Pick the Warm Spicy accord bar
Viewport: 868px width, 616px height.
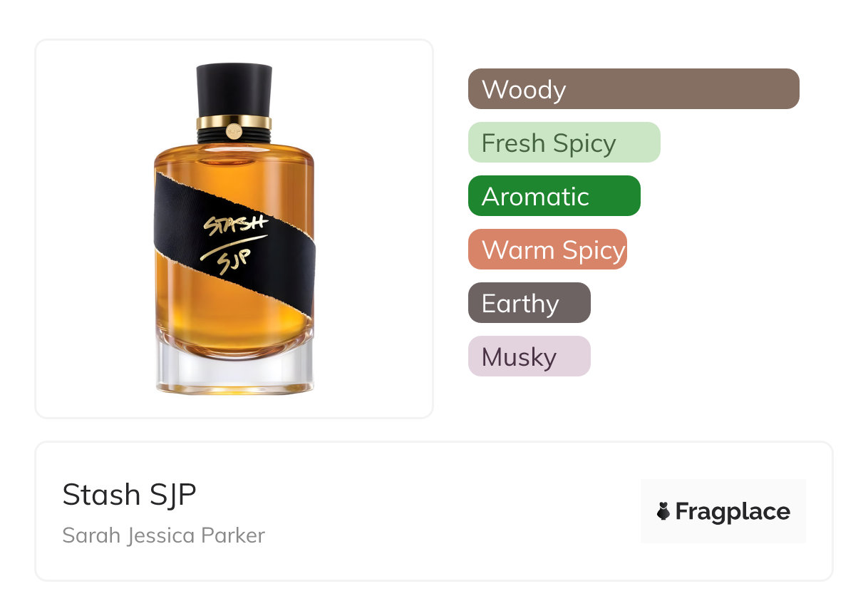tap(547, 250)
